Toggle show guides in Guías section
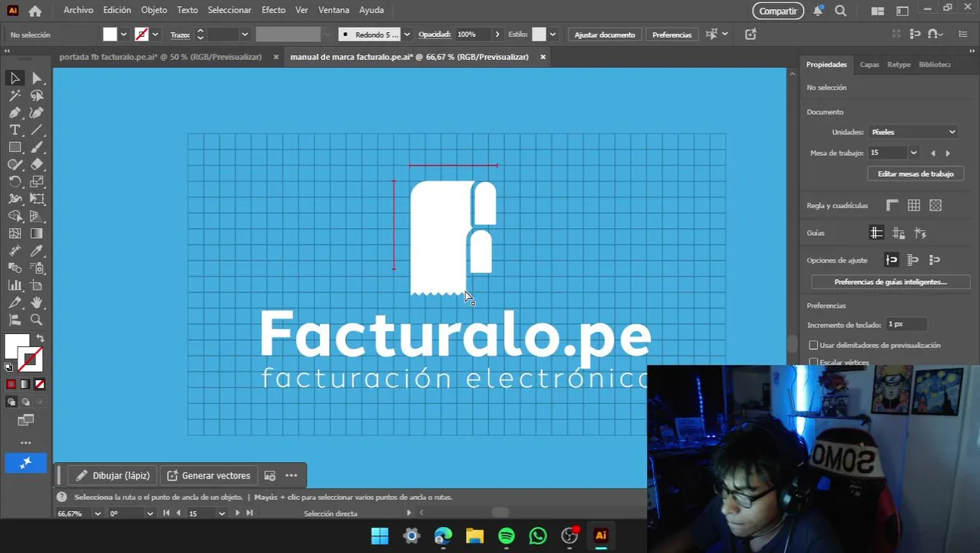This screenshot has width=980, height=553. [x=876, y=233]
